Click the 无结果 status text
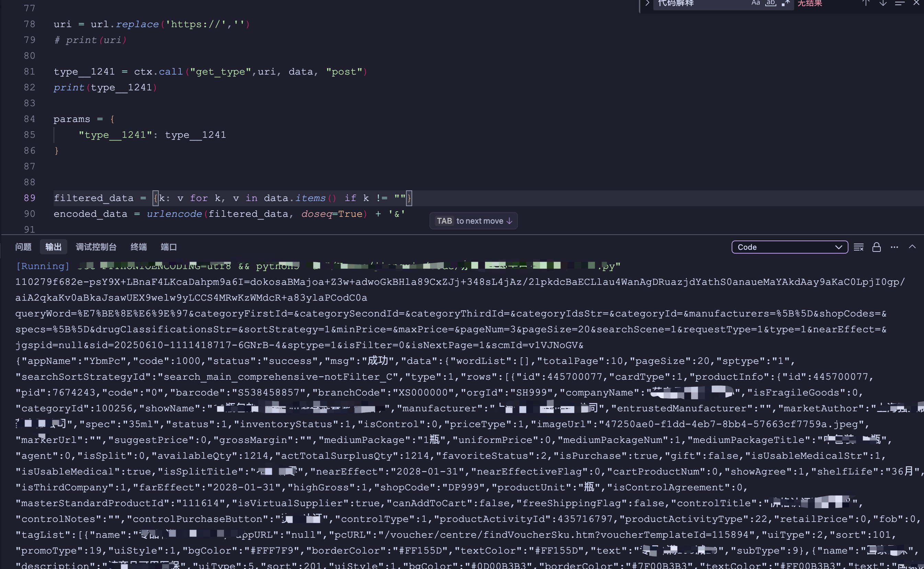 tap(810, 3)
